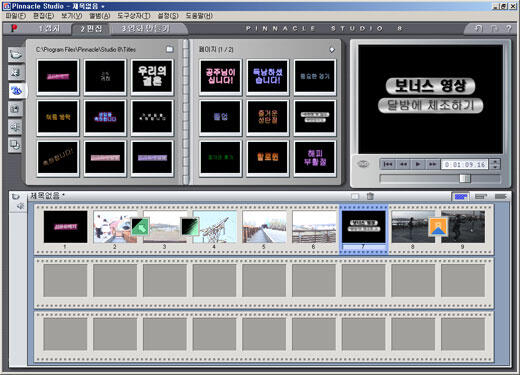The image size is (520, 375).
Task: Open the sound effects album tab
Action: point(16,127)
